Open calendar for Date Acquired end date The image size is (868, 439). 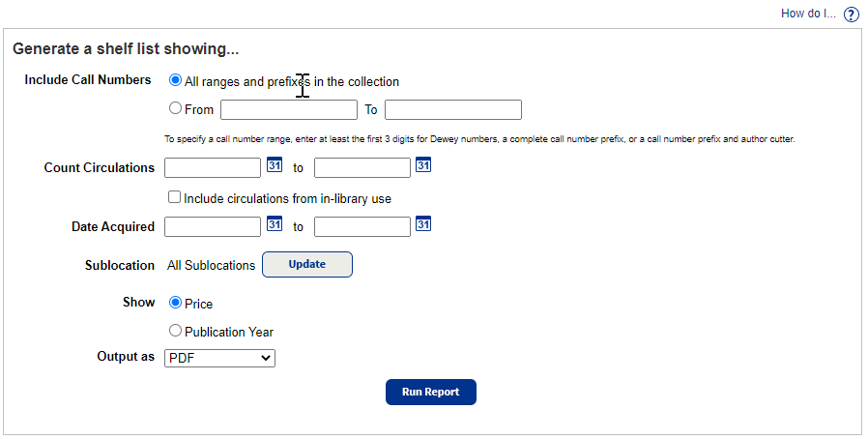pyautogui.click(x=423, y=224)
